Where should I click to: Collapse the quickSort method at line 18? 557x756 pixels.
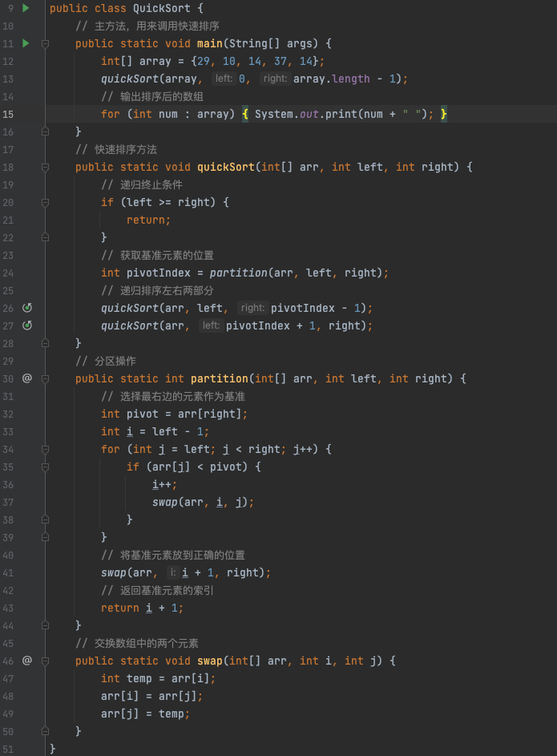click(46, 168)
